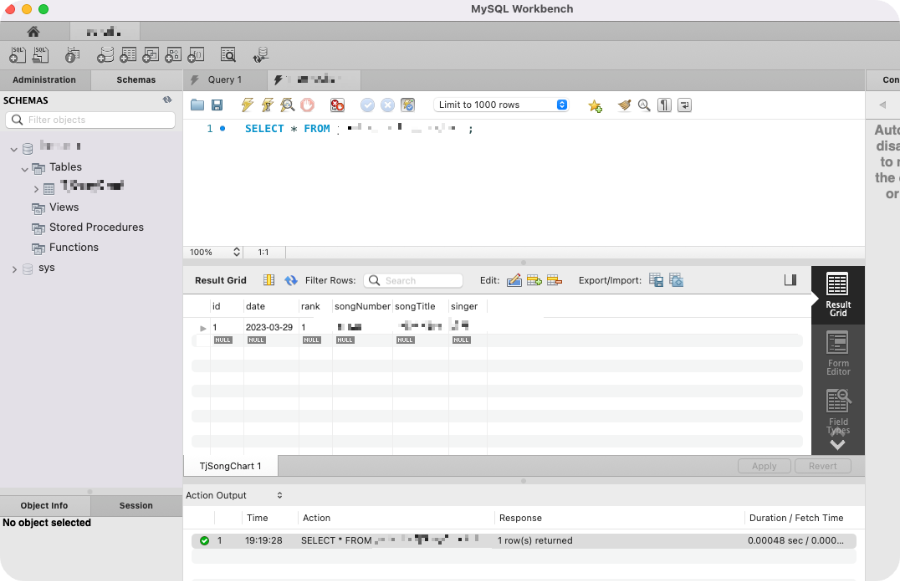The height and width of the screenshot is (581, 900).
Task: Toggle word wrapping in the editor
Action: tap(684, 105)
